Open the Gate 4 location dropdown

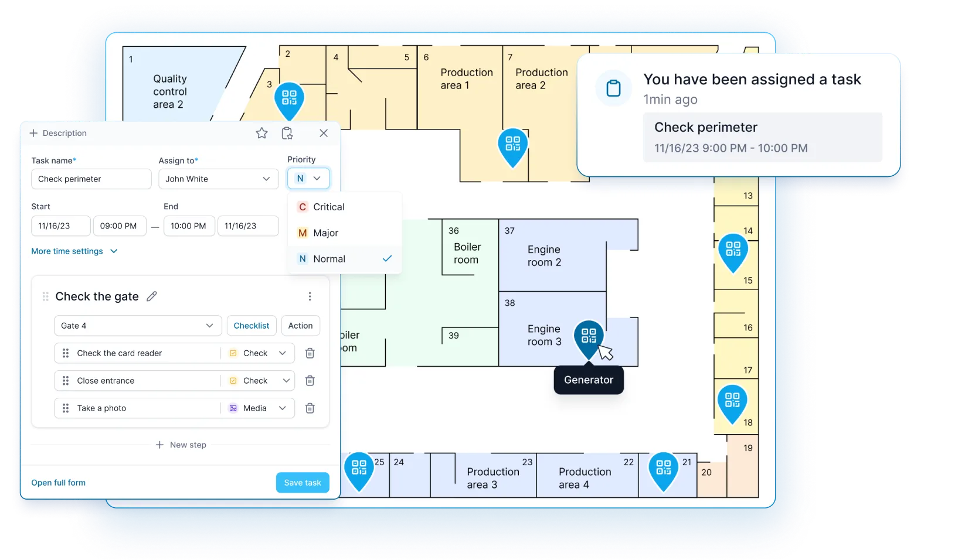point(138,326)
